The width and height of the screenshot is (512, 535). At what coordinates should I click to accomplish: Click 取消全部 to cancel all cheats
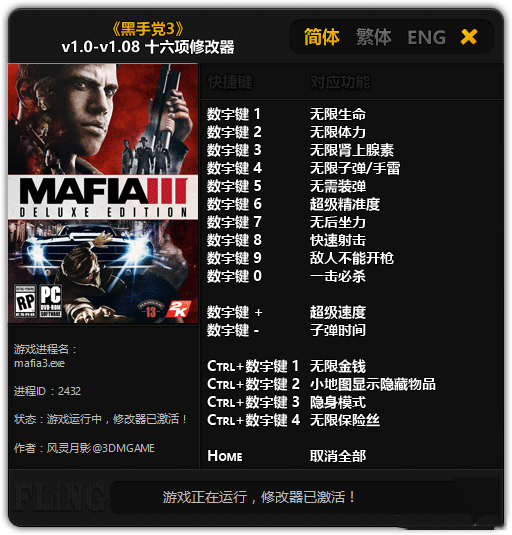338,456
